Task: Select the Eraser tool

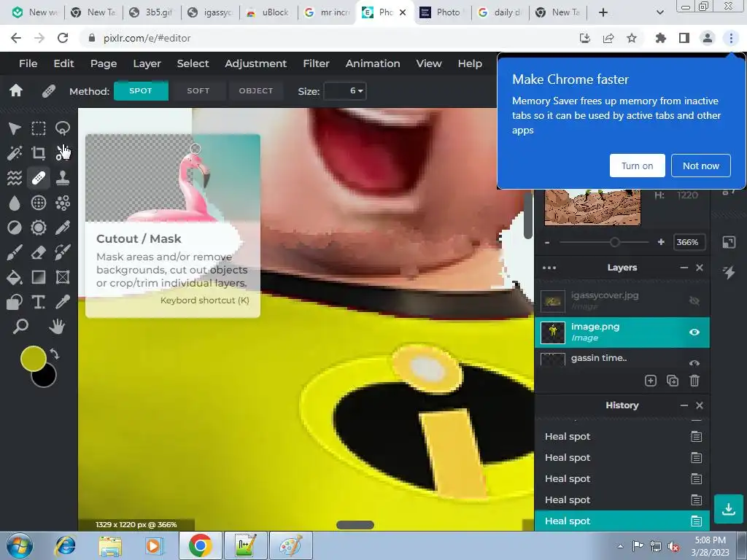Action: coord(39,252)
